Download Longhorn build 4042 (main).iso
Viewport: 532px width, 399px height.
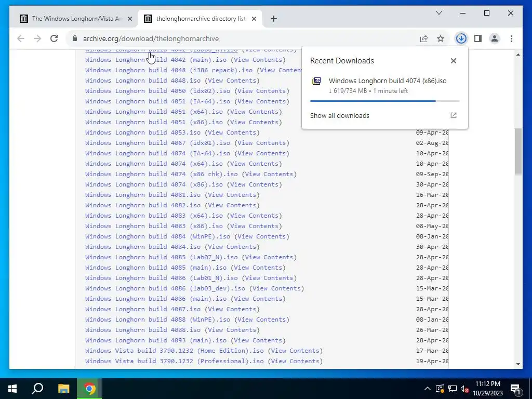[156, 60]
